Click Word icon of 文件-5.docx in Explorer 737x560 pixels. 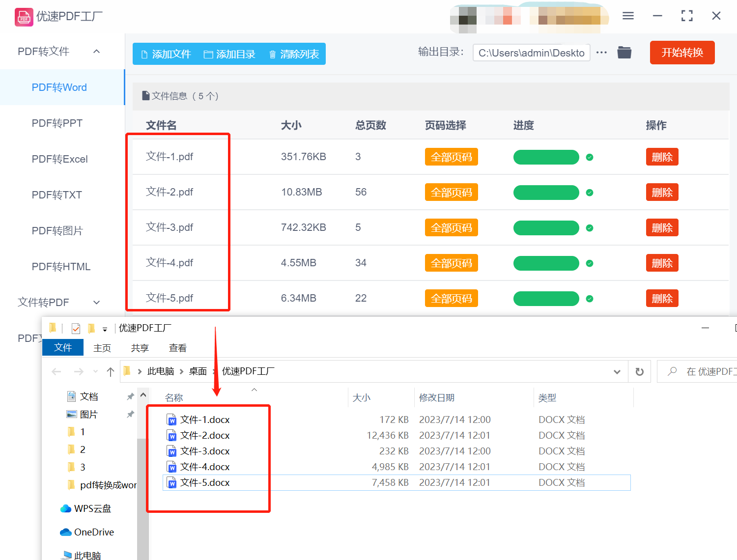(x=172, y=483)
